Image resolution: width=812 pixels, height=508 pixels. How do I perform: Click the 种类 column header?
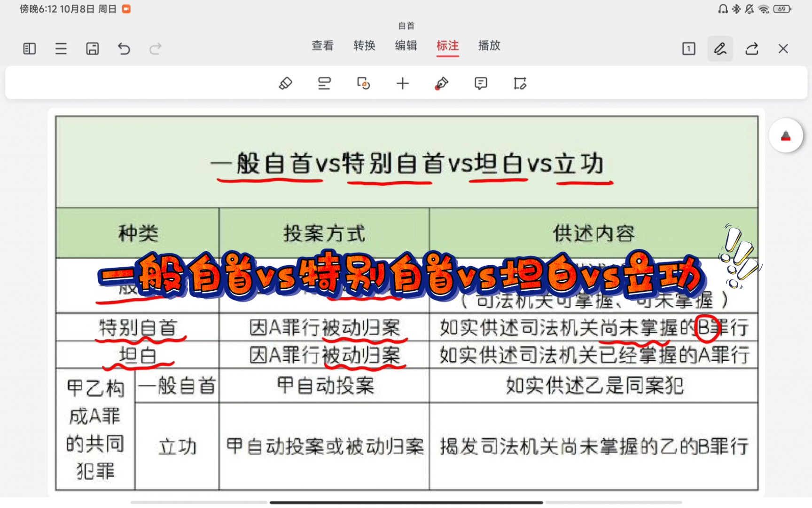coord(138,233)
